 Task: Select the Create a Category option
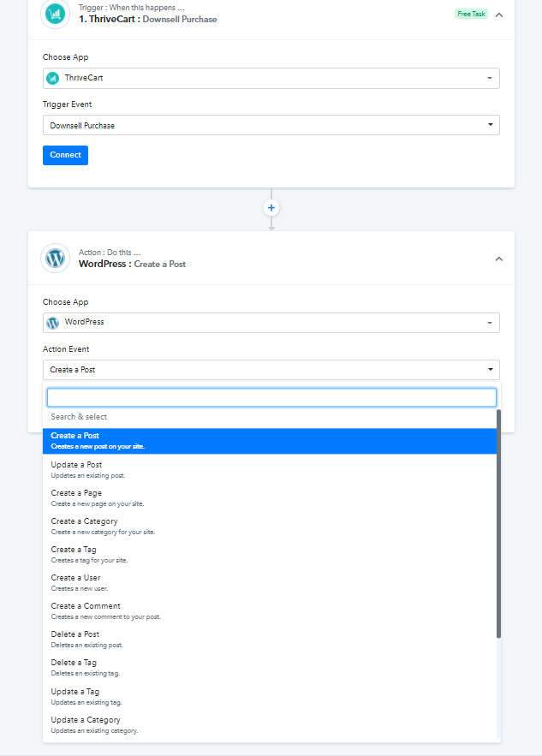pyautogui.click(x=270, y=527)
